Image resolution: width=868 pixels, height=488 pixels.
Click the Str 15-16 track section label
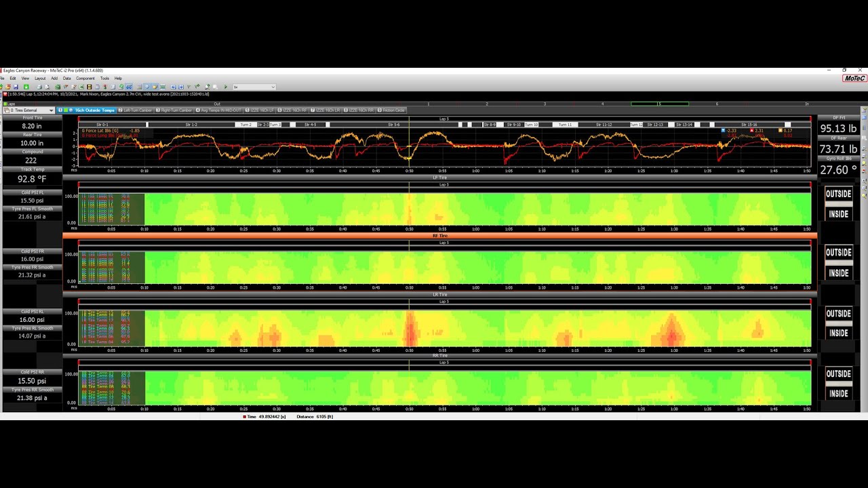click(749, 125)
